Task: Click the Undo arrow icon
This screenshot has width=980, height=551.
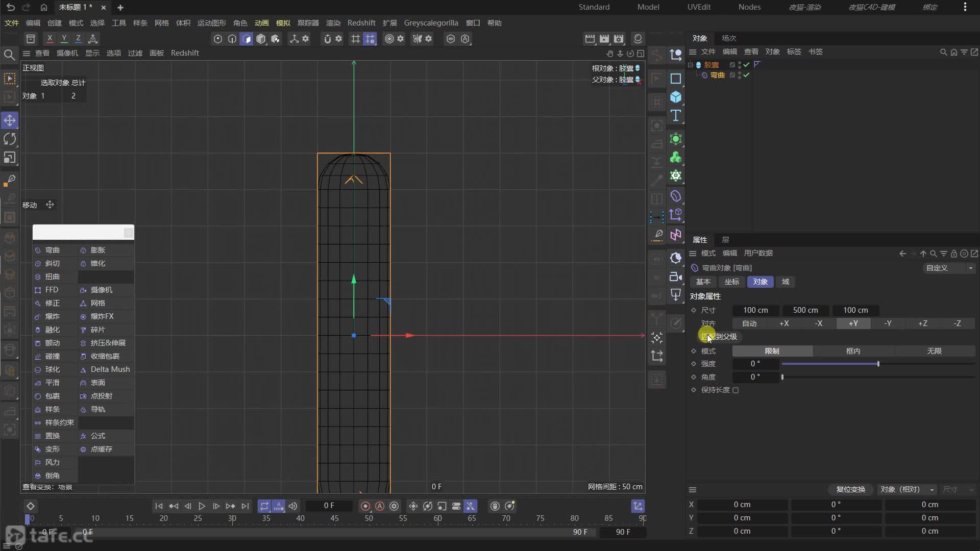Action: pos(11,7)
